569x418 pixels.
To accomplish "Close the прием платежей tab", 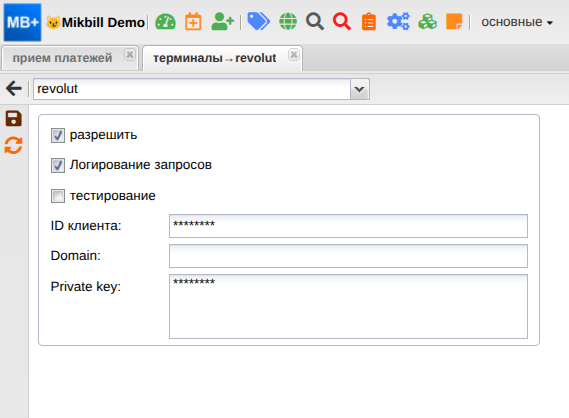I will (130, 55).
